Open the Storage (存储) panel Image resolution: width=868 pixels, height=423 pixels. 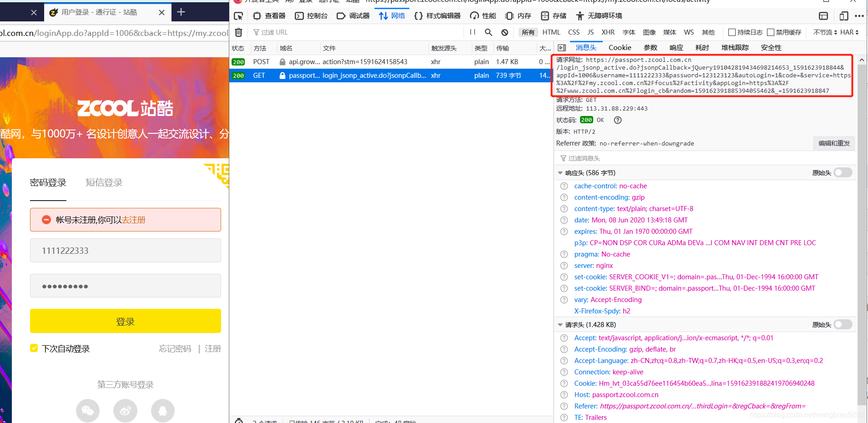pos(553,16)
